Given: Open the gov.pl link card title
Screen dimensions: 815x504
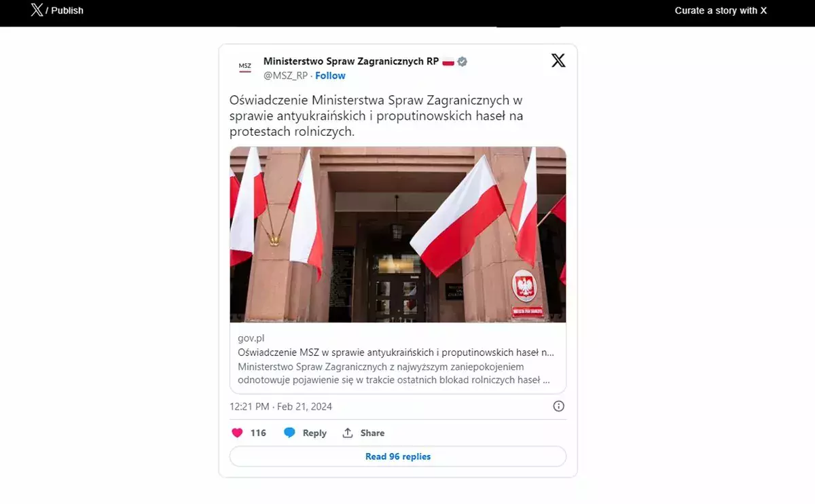Looking at the screenshot, I should tap(396, 353).
